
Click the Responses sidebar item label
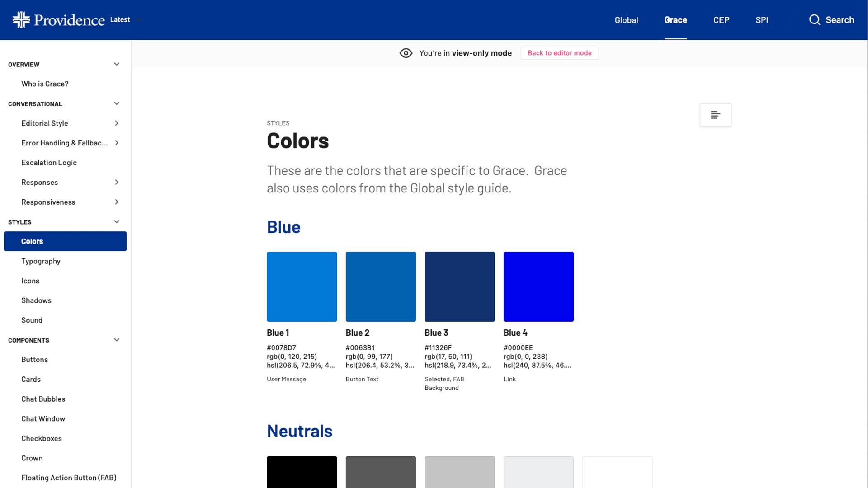pyautogui.click(x=39, y=183)
